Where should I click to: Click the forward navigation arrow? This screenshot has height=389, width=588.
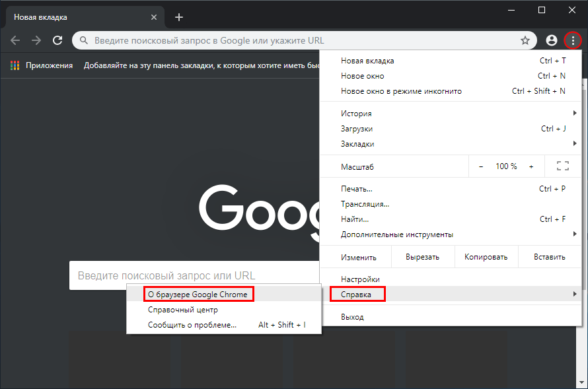pyautogui.click(x=36, y=40)
